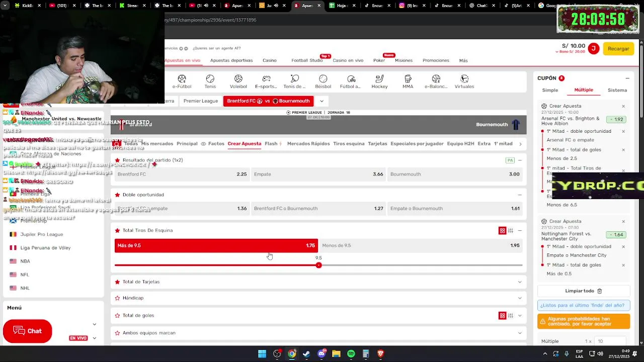Toggle favorite star for Hándicap

tap(117, 298)
